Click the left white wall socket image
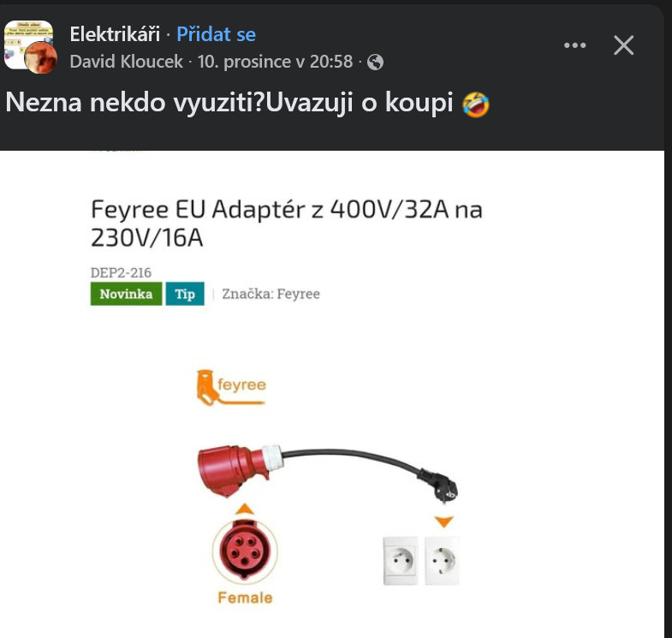This screenshot has height=638, width=672. [x=401, y=560]
